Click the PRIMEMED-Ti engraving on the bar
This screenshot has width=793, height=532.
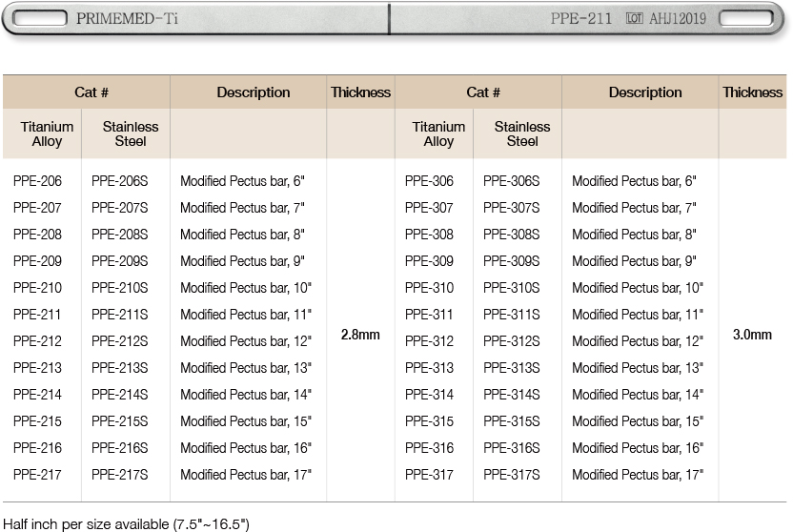(x=127, y=19)
